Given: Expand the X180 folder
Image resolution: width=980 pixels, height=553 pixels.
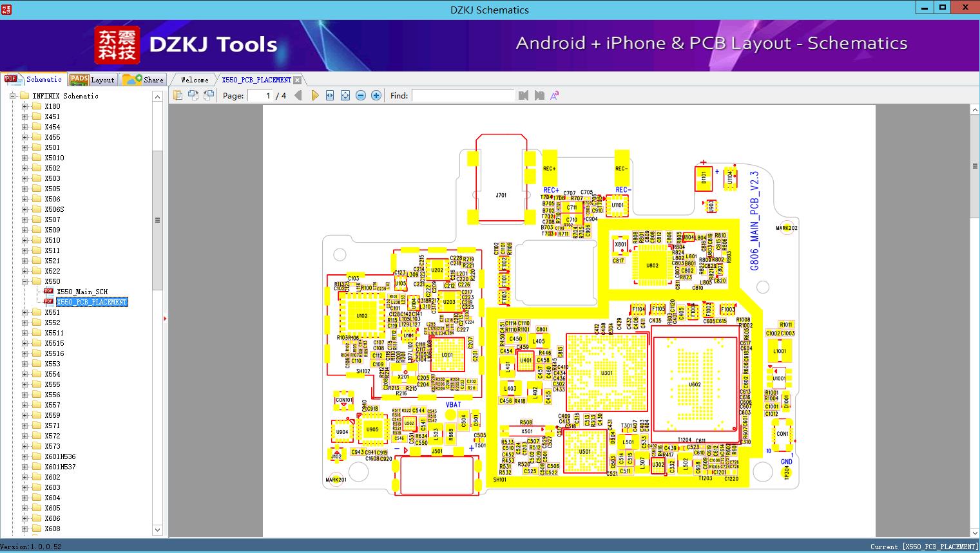Looking at the screenshot, I should [24, 106].
